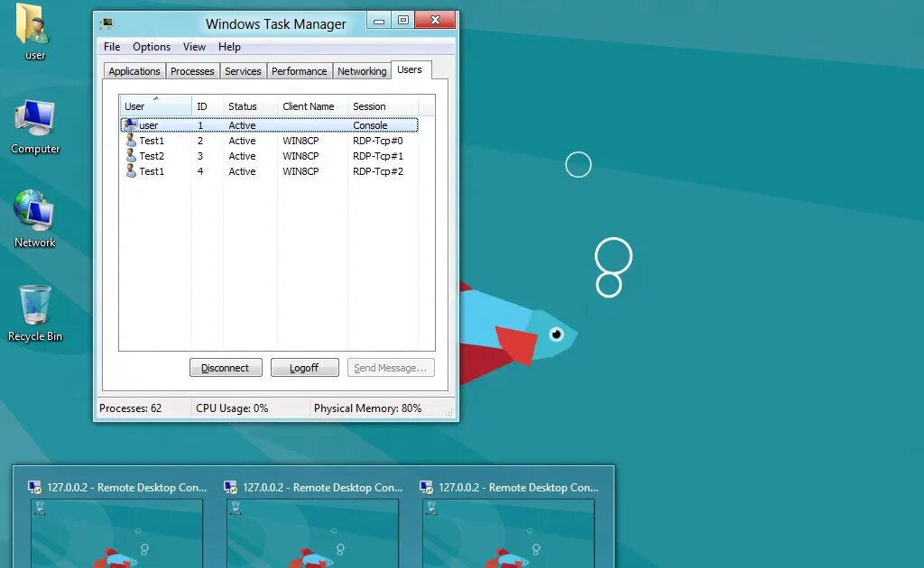Sort by the Client Name column header

(312, 106)
